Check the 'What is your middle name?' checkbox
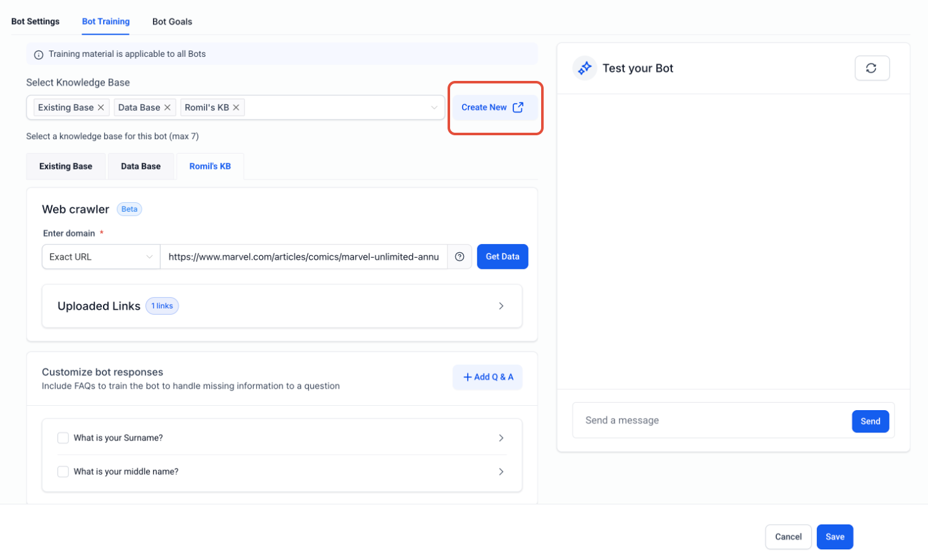 63,472
